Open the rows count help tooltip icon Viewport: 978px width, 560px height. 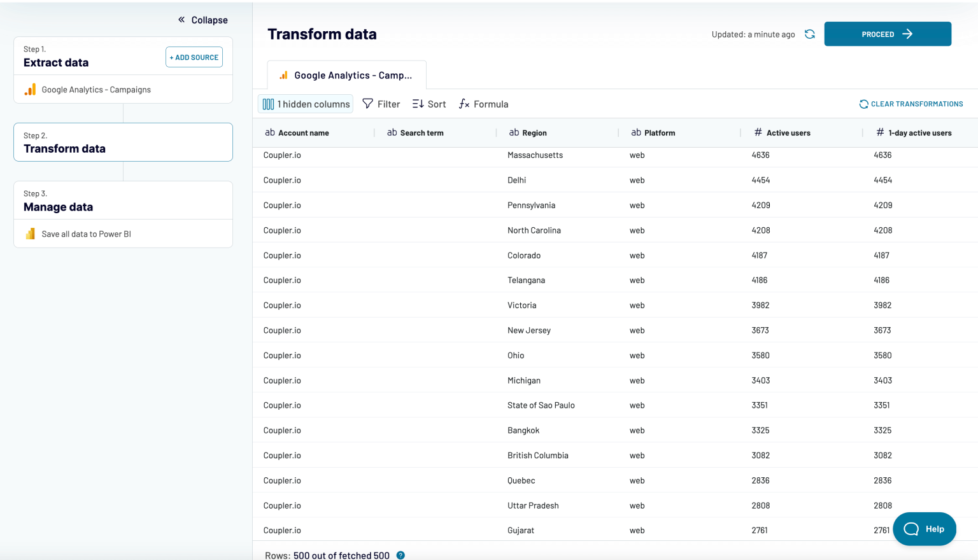click(400, 555)
